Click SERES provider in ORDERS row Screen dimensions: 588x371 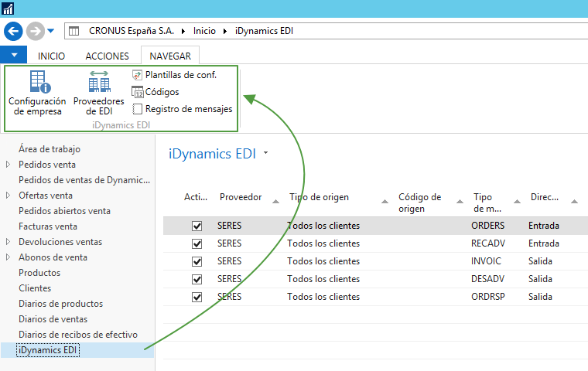pos(229,226)
